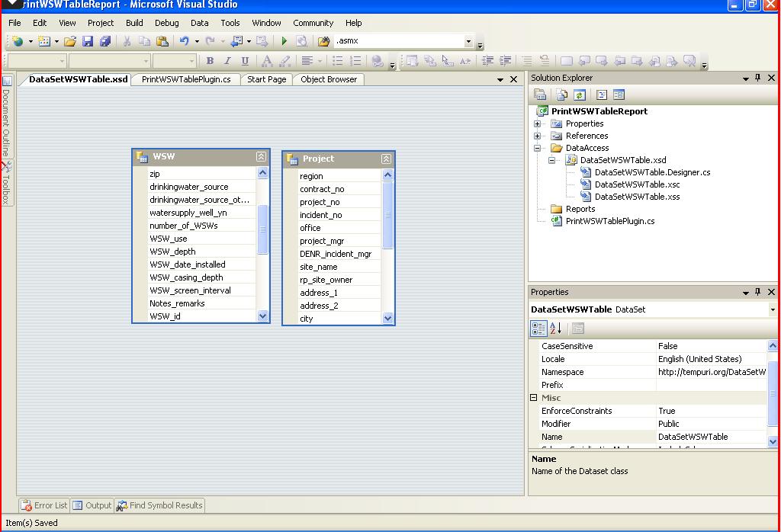Collapse the Misc category in Properties
The height and width of the screenshot is (532, 781).
[x=533, y=398]
